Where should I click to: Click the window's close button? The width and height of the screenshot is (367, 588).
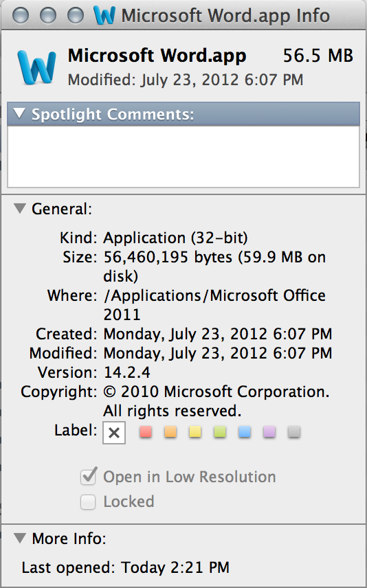click(20, 15)
